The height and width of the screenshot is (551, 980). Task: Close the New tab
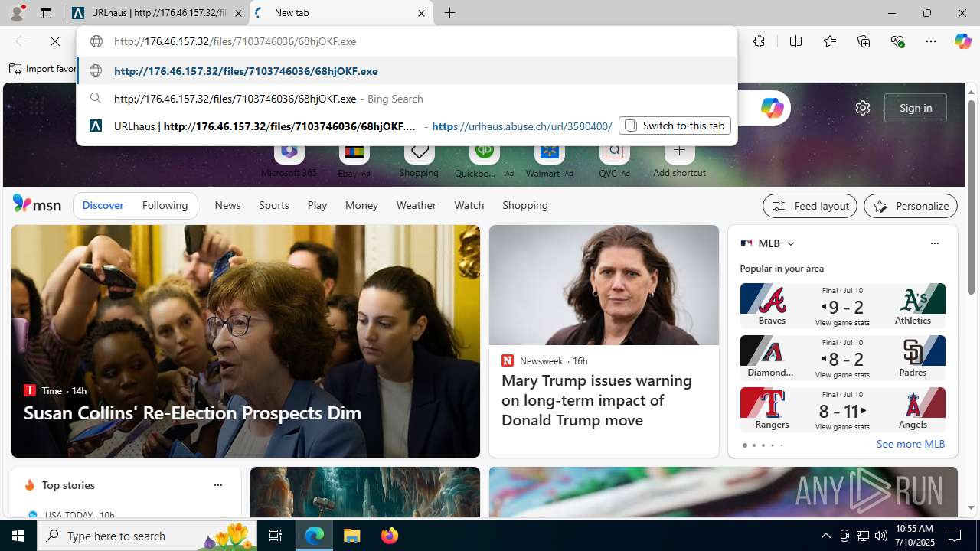click(421, 13)
